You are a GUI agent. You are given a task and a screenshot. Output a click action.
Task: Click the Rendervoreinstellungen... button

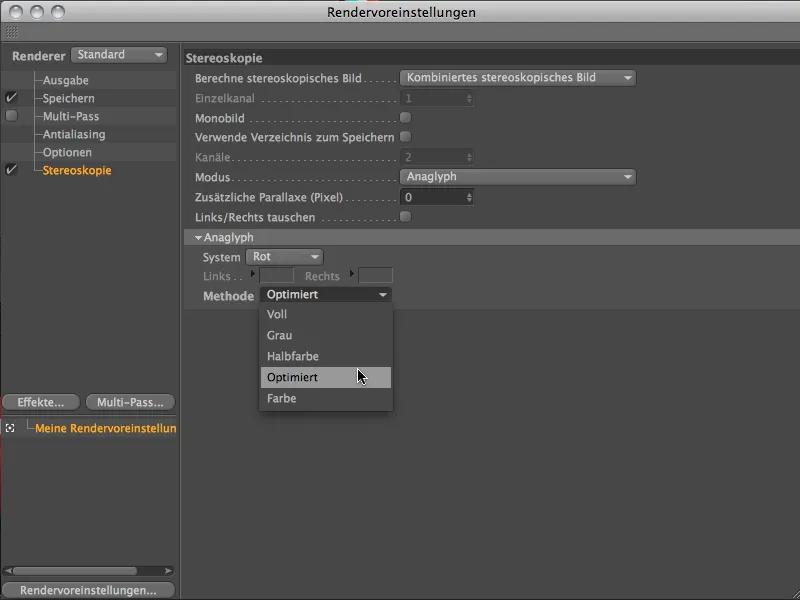[88, 590]
